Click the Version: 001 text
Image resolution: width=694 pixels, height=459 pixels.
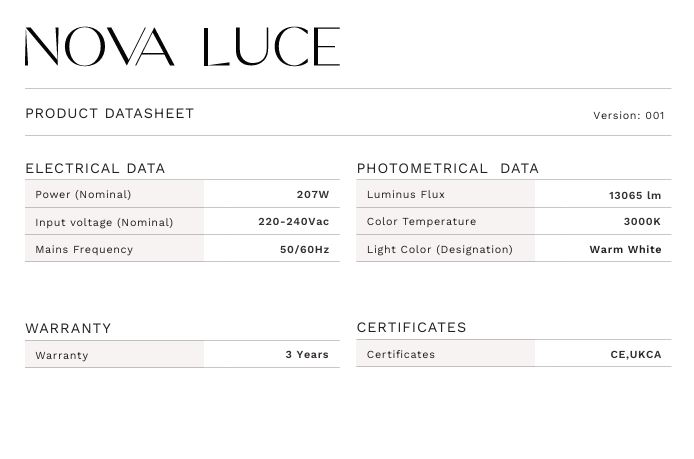628,116
